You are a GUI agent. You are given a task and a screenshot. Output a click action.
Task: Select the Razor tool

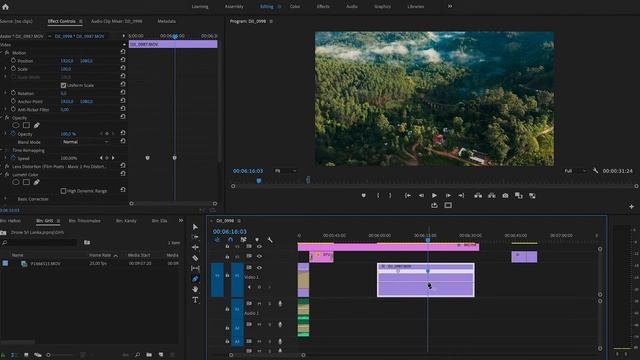(195, 258)
